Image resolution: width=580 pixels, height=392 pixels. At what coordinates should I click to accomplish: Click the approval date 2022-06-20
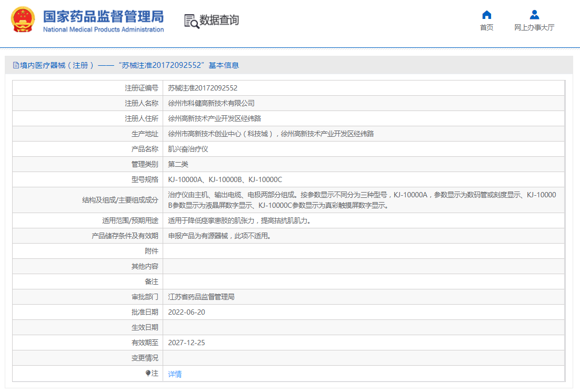[x=186, y=312]
